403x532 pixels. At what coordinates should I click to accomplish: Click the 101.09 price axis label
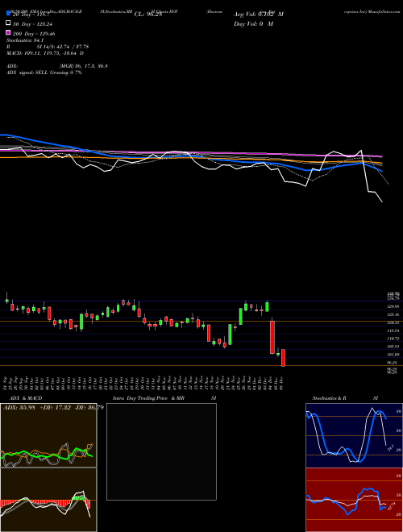(393, 355)
